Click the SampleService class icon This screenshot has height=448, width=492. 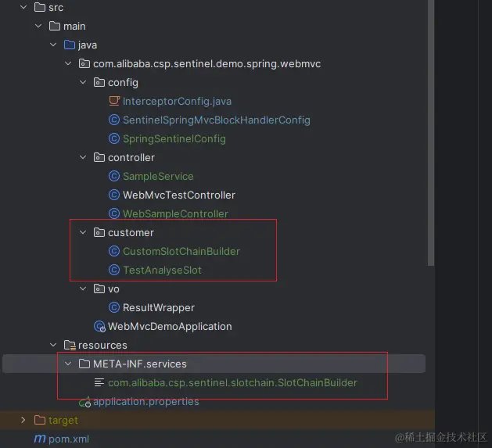(114, 176)
